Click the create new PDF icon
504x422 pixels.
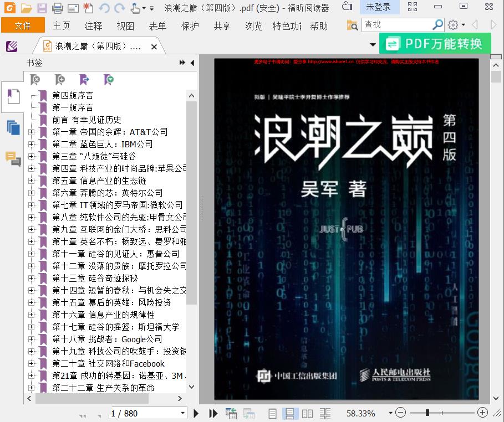pos(88,7)
